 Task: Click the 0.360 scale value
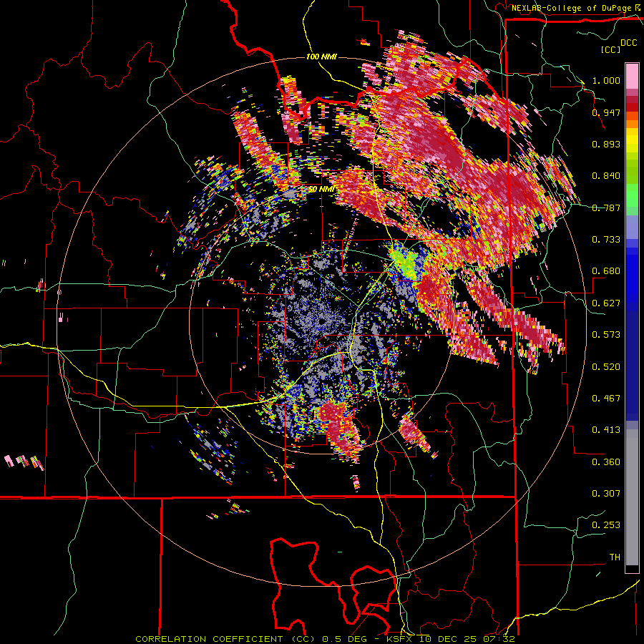tap(606, 462)
